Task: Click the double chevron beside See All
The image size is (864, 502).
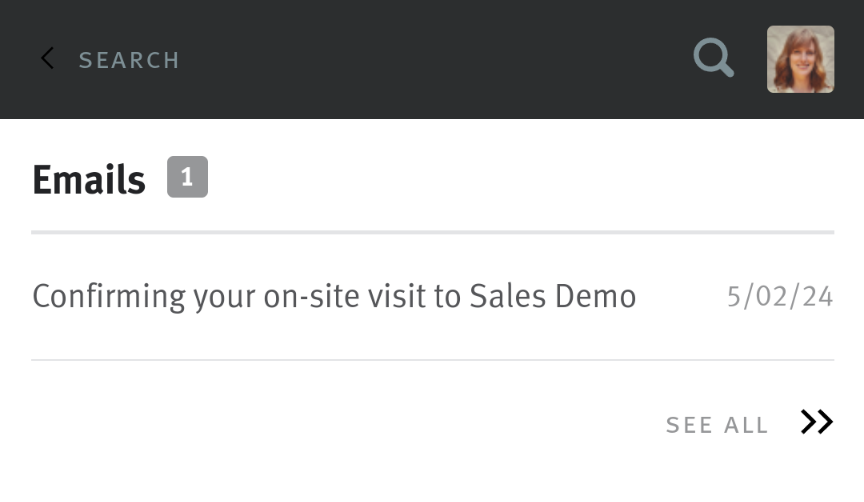Action: [x=817, y=423]
